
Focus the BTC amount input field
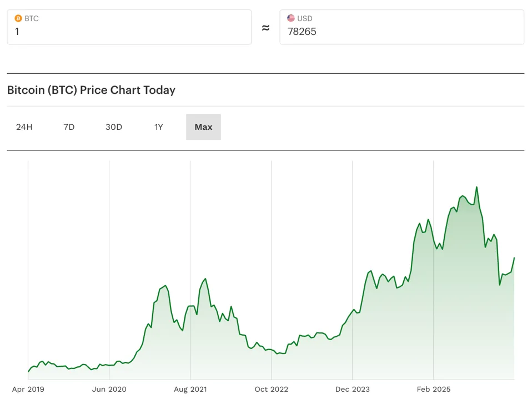tap(129, 27)
